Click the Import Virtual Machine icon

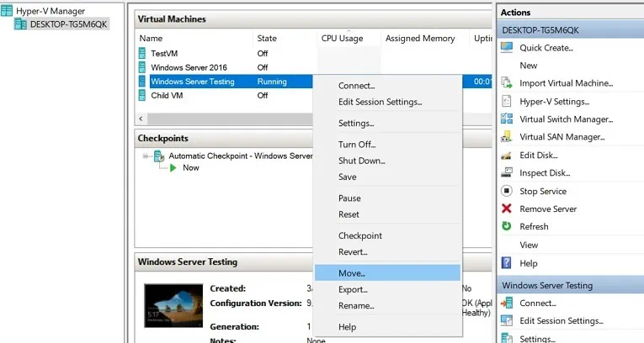[507, 83]
